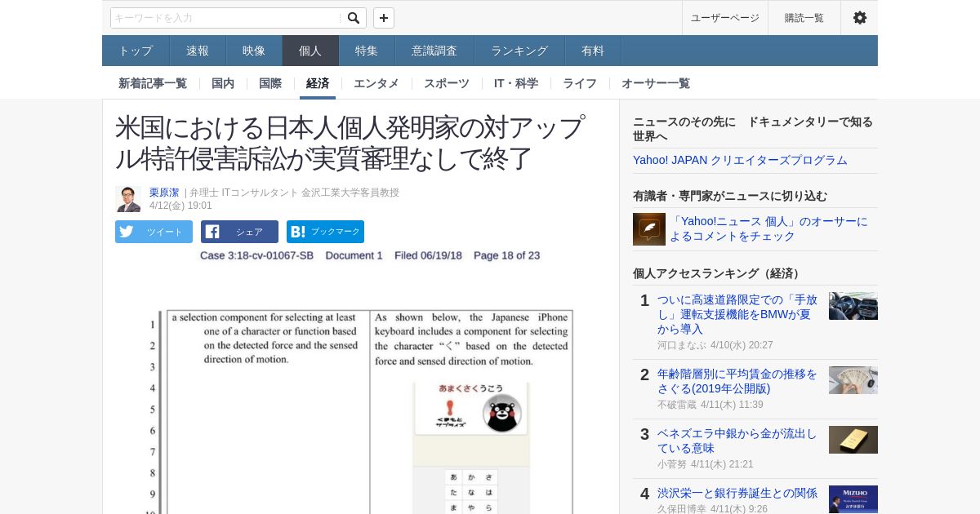The height and width of the screenshot is (514, 980).
Task: Click the banknotes thumbnail for rank 2
Action: [853, 380]
